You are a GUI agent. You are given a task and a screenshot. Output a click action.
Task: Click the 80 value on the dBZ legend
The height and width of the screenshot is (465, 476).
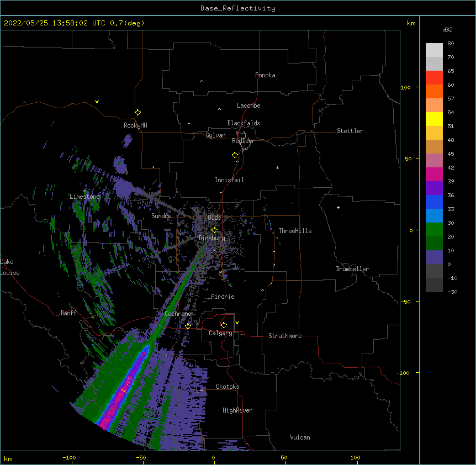point(451,44)
